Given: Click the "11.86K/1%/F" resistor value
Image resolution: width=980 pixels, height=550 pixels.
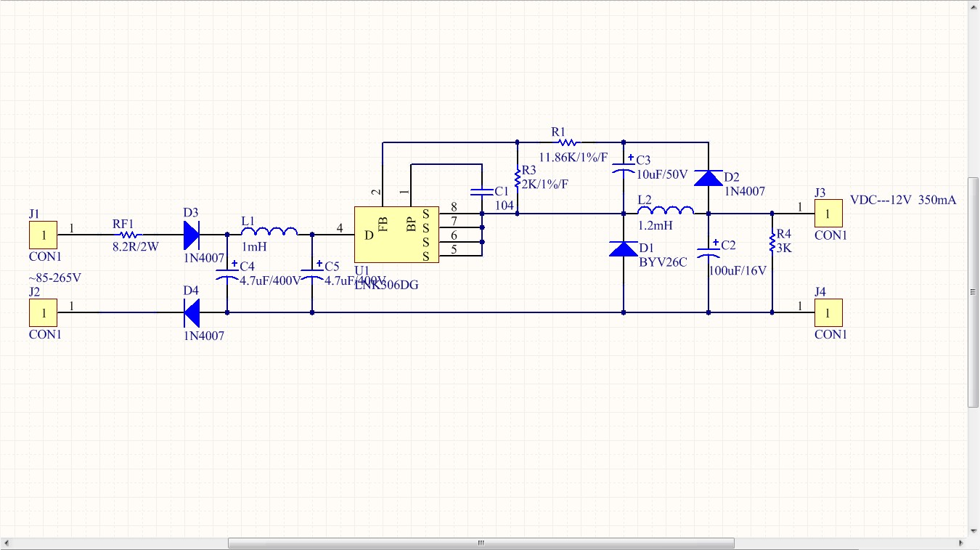Looking at the screenshot, I should pos(573,156).
